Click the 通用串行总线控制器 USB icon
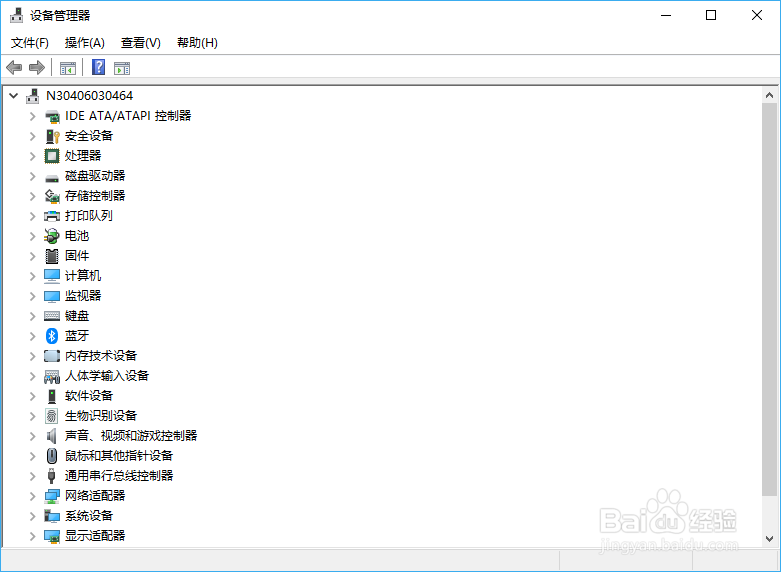Image resolution: width=781 pixels, height=572 pixels. 52,476
